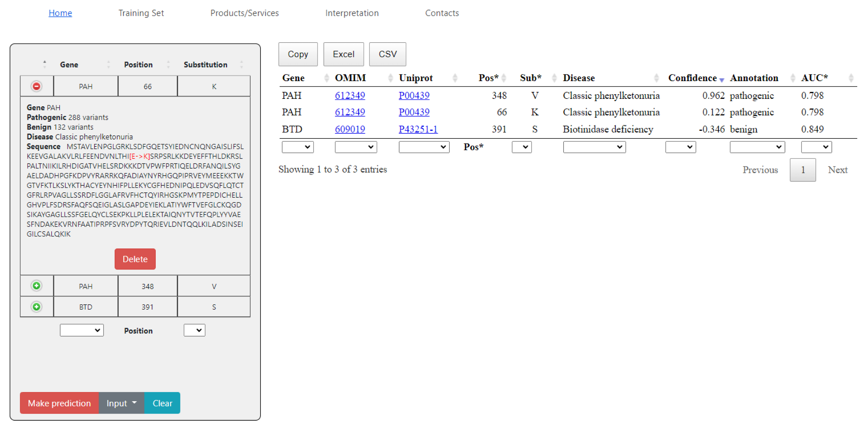Delete the PAH 66 K variant
Image resolution: width=868 pixels, height=427 pixels.
[x=135, y=259]
